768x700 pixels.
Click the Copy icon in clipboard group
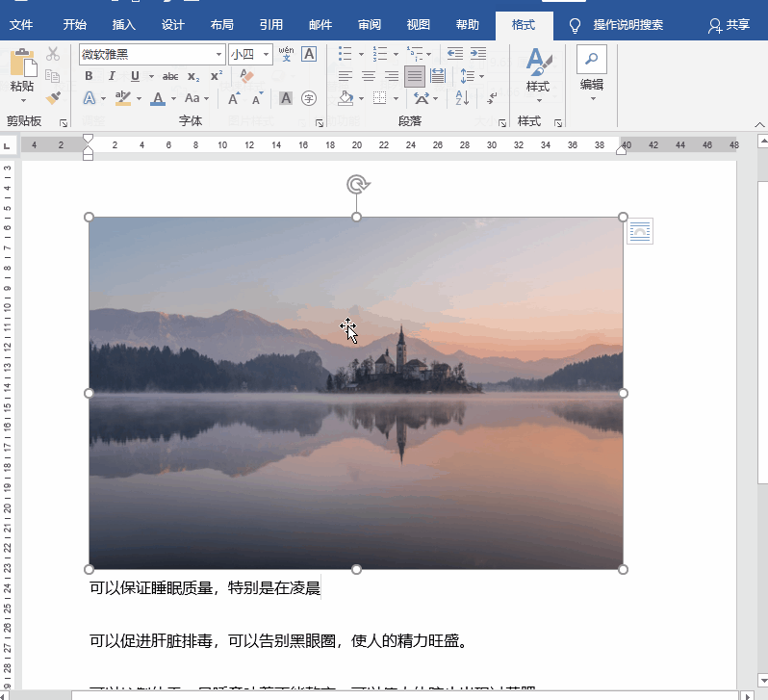[52, 75]
